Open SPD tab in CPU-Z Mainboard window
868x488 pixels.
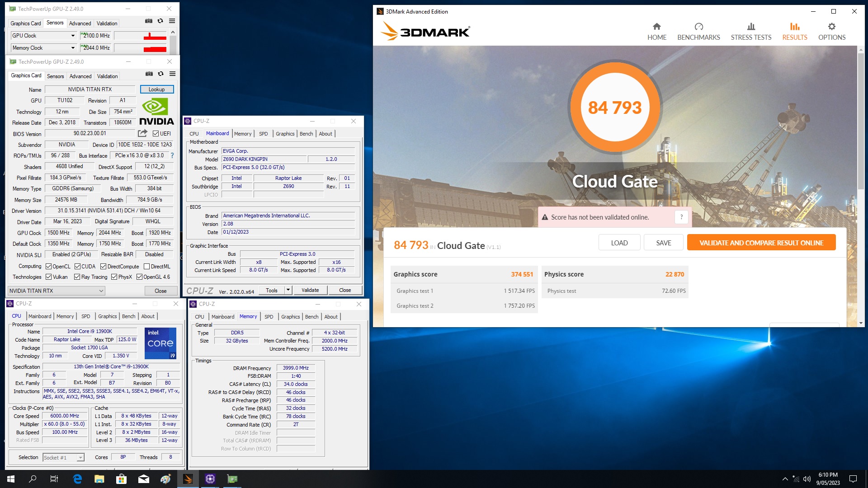(x=263, y=134)
